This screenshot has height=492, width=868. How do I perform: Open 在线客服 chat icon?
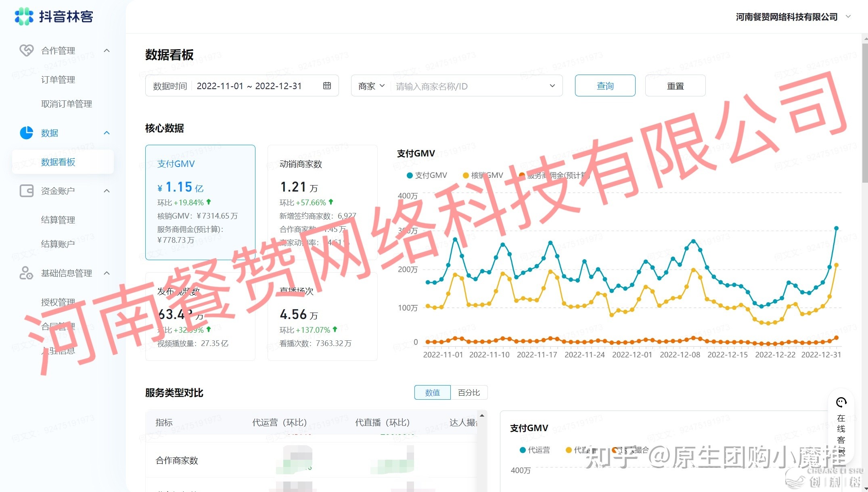click(x=841, y=402)
